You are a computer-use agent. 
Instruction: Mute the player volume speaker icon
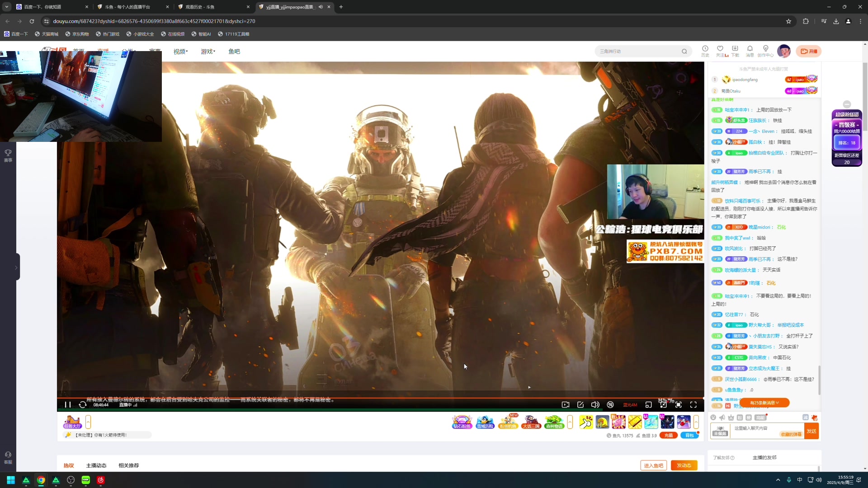595,404
